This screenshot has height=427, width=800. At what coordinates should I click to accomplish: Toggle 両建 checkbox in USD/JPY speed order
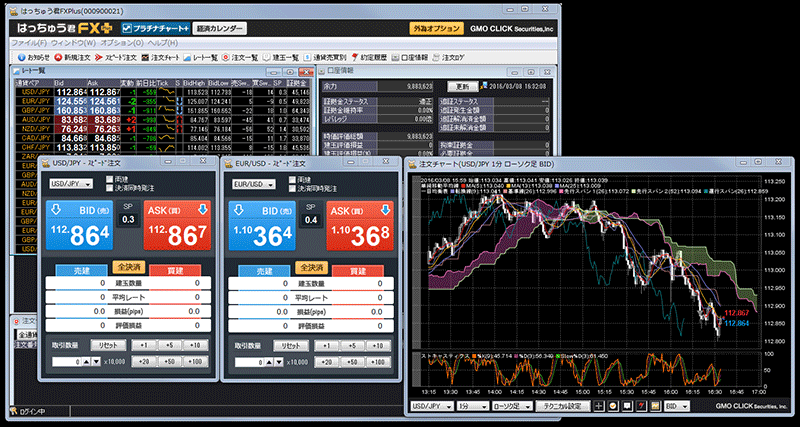point(109,178)
